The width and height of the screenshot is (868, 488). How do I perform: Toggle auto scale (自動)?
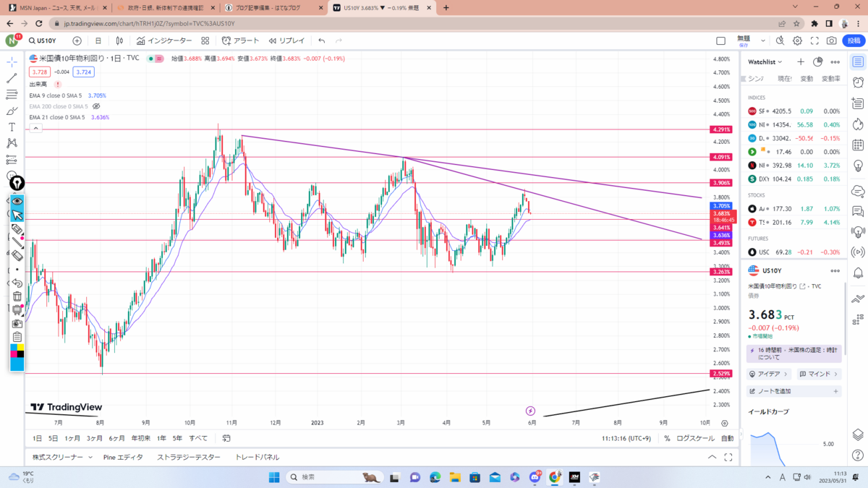pos(727,438)
